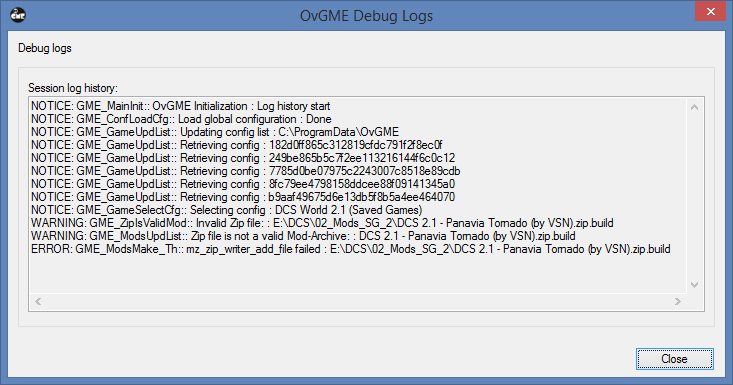The width and height of the screenshot is (733, 385).
Task: Click the 'Load global configuration : Done' line
Action: 181,119
